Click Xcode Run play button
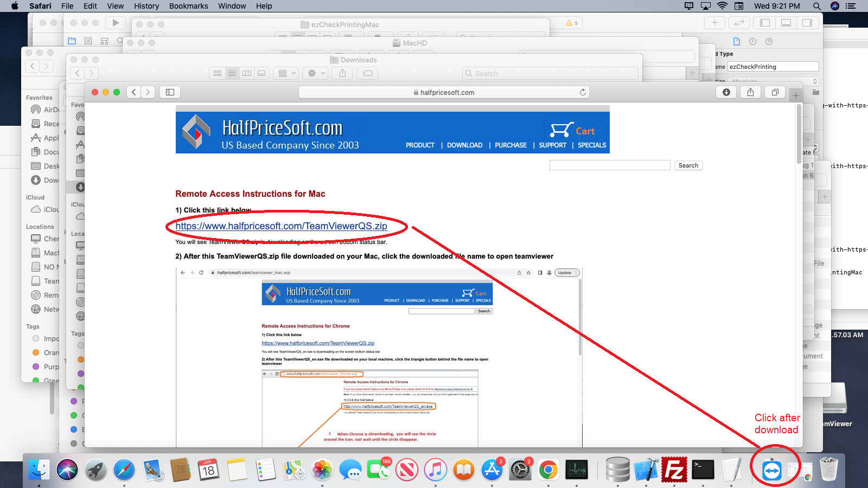 (x=115, y=23)
